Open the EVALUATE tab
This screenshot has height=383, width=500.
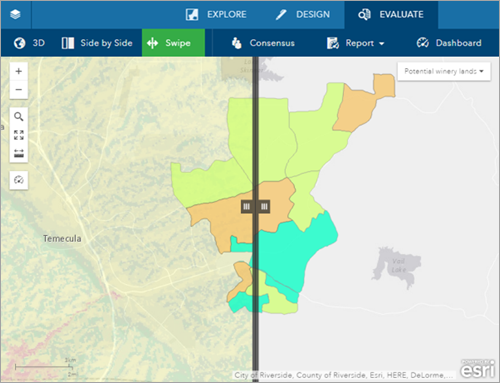pos(391,15)
